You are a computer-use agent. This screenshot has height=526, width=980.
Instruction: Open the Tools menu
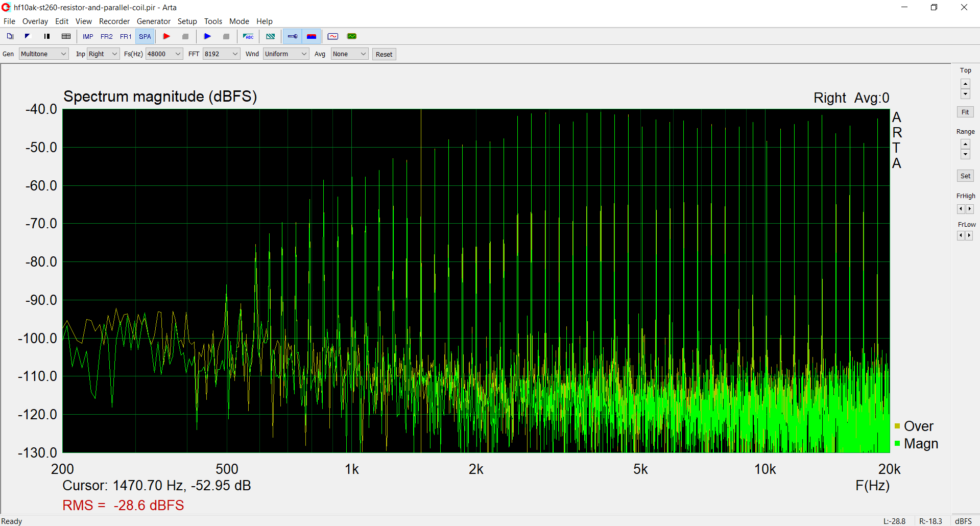(x=213, y=21)
